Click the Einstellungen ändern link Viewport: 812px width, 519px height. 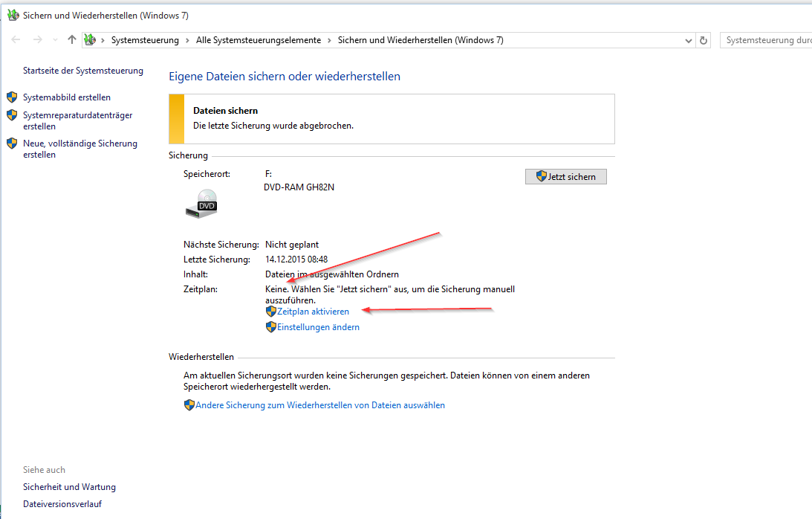coord(318,327)
